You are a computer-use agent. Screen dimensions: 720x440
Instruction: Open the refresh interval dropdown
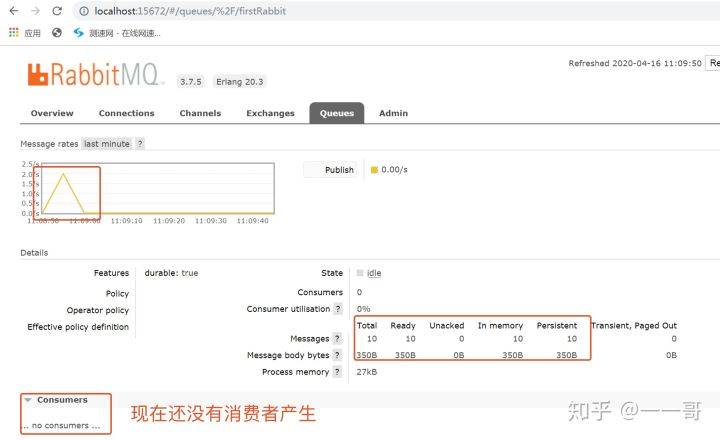coord(713,63)
